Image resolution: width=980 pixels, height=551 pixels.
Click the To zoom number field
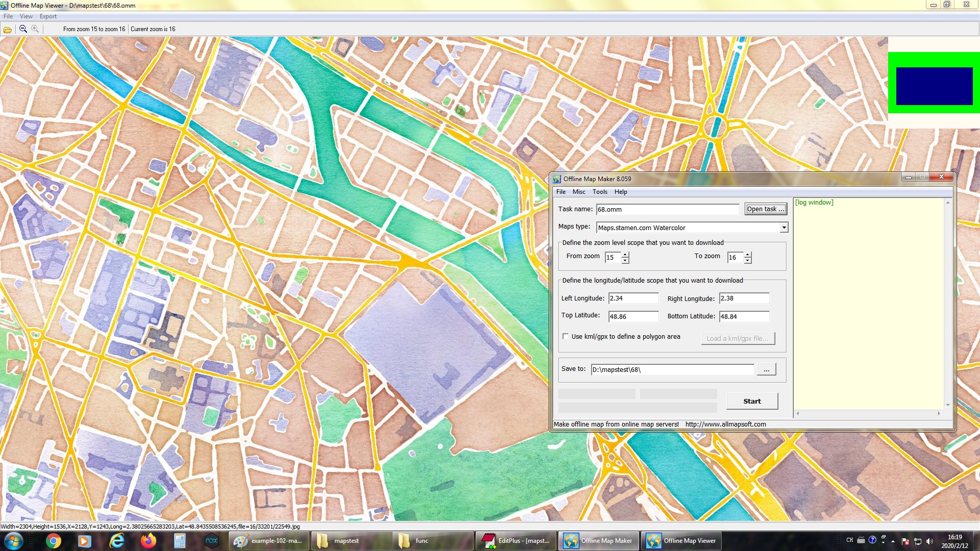point(736,258)
